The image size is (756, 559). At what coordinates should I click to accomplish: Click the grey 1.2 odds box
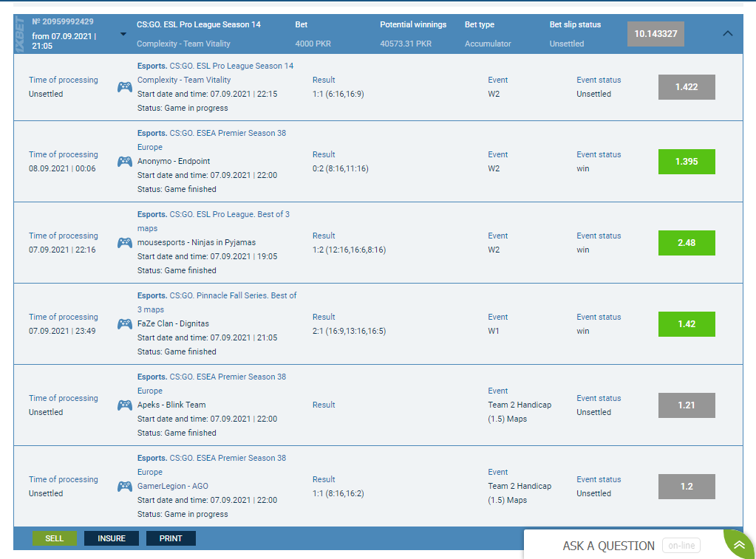[687, 486]
